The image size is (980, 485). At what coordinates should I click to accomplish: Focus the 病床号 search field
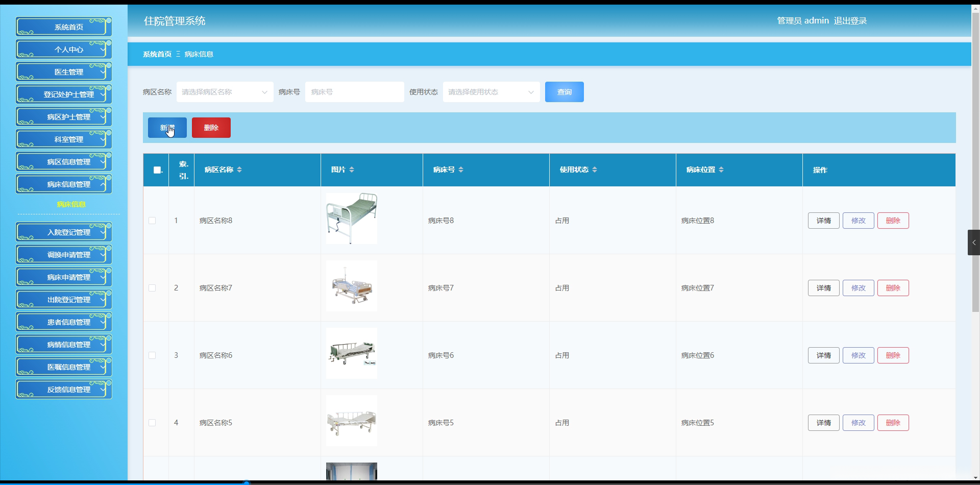point(355,92)
